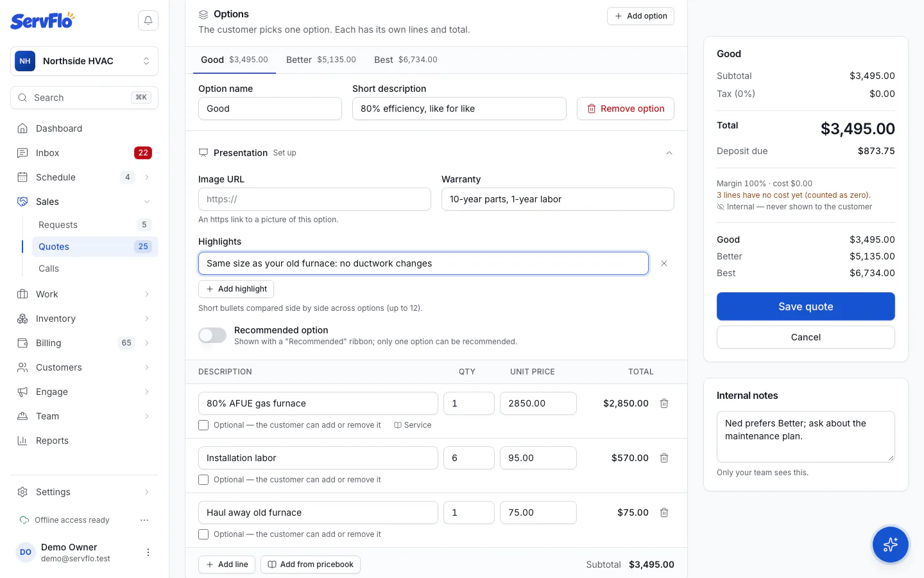Switch to the Better option tab
924x578 pixels.
click(321, 60)
